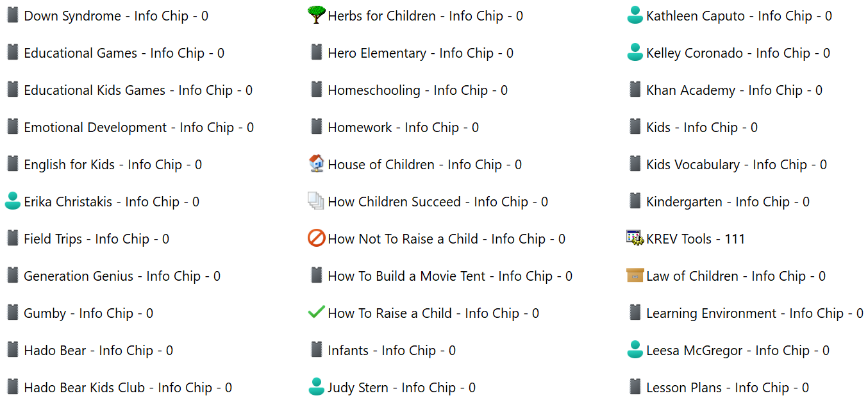Click the red prohibited icon for How Not To Raise a Child
This screenshot has height=398, width=868.
[316, 238]
